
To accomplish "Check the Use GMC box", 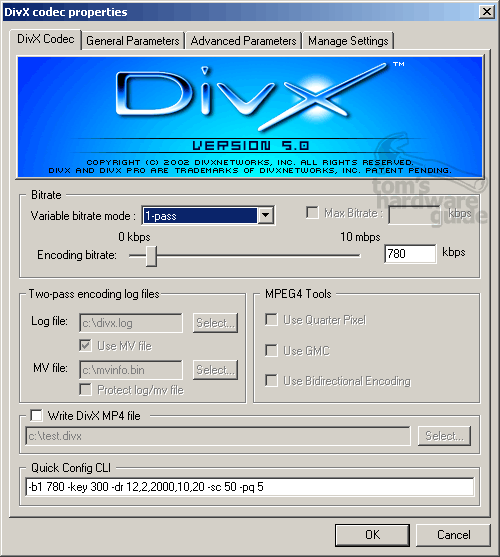I will (x=271, y=350).
